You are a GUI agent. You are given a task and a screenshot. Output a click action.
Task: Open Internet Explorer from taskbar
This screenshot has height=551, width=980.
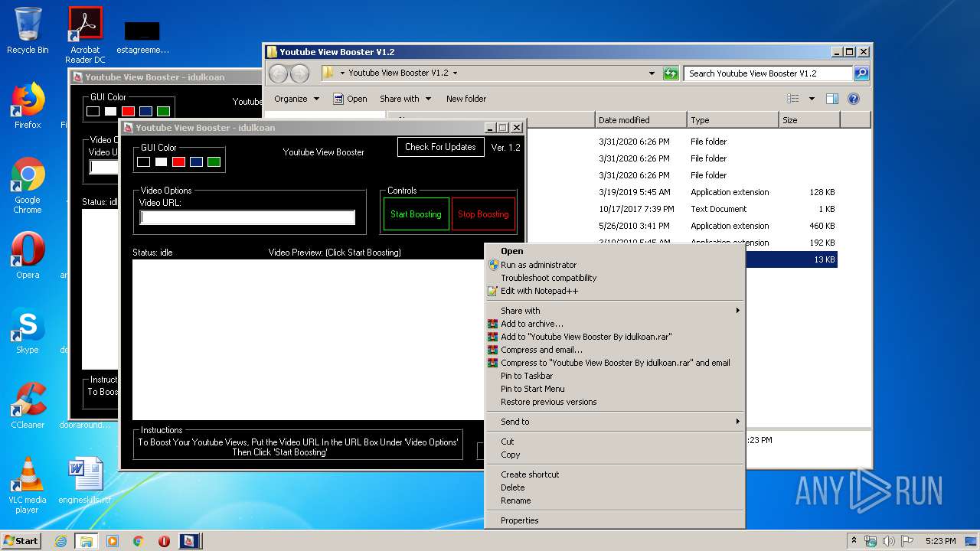click(60, 541)
